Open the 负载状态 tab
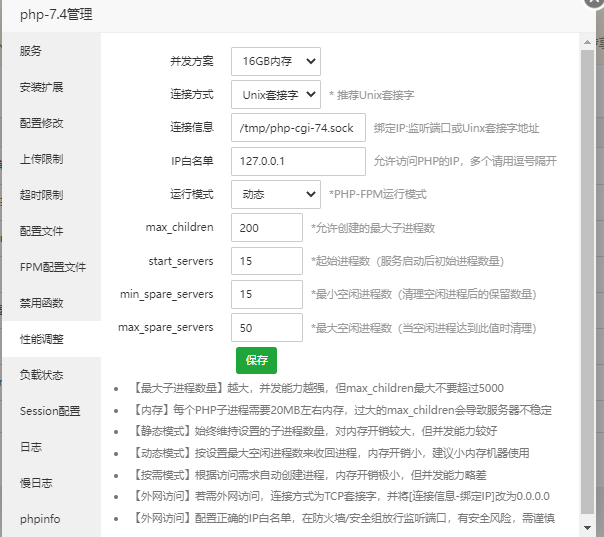604x537 pixels. tap(50, 375)
